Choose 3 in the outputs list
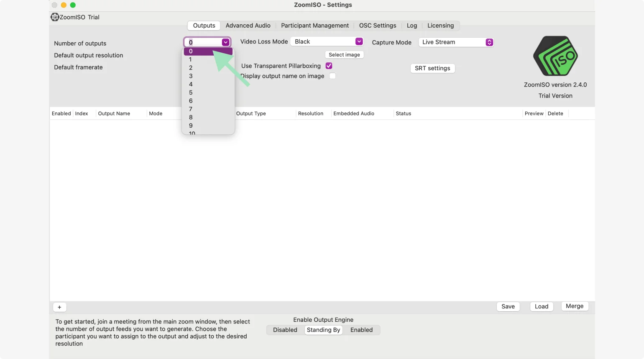644x359 pixels. [x=208, y=76]
